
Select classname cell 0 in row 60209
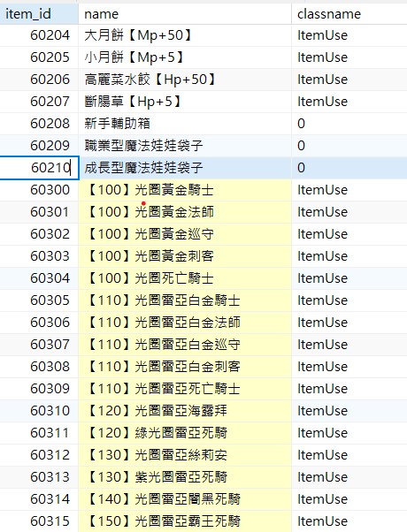(x=349, y=146)
